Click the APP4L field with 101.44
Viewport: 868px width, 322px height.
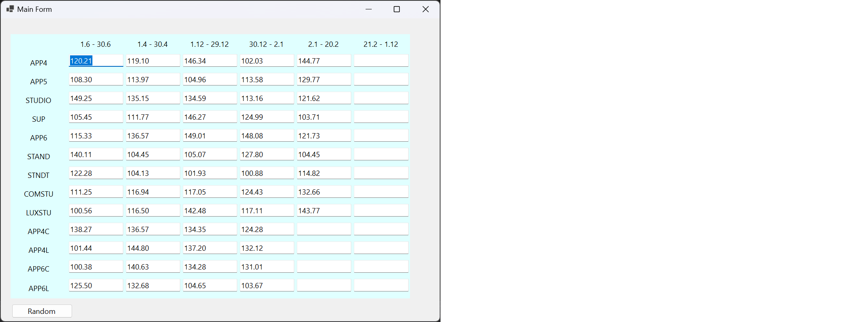(96, 248)
